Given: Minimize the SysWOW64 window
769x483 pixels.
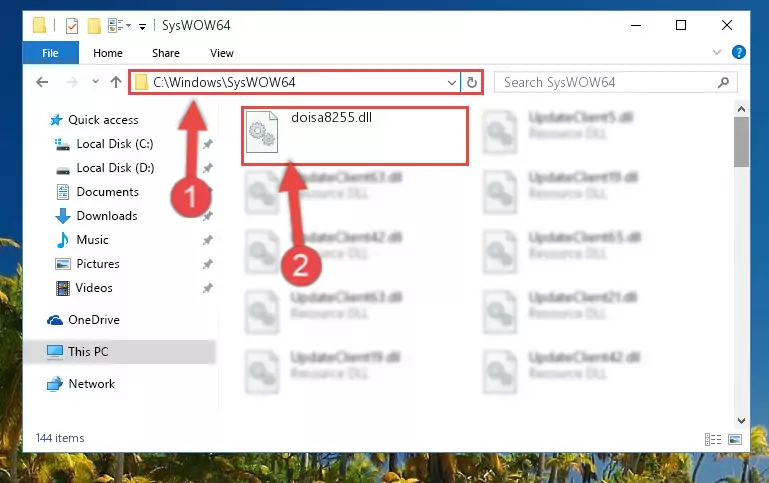Looking at the screenshot, I should [636, 25].
